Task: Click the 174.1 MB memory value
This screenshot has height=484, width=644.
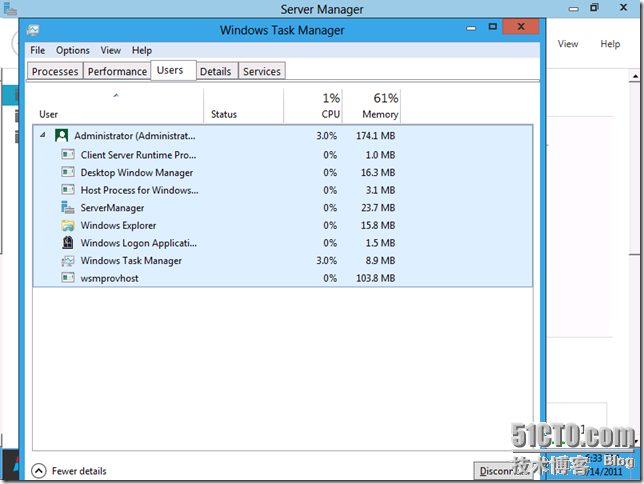Action: [375, 136]
